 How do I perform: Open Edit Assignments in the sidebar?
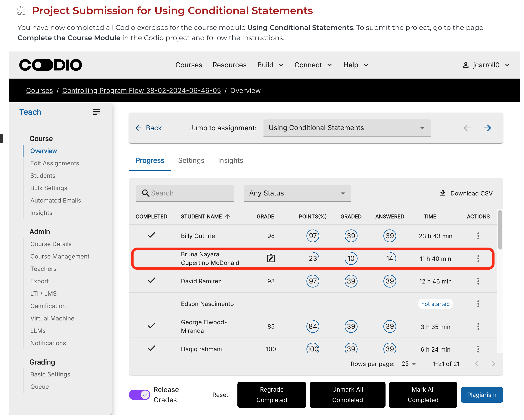[x=55, y=163]
